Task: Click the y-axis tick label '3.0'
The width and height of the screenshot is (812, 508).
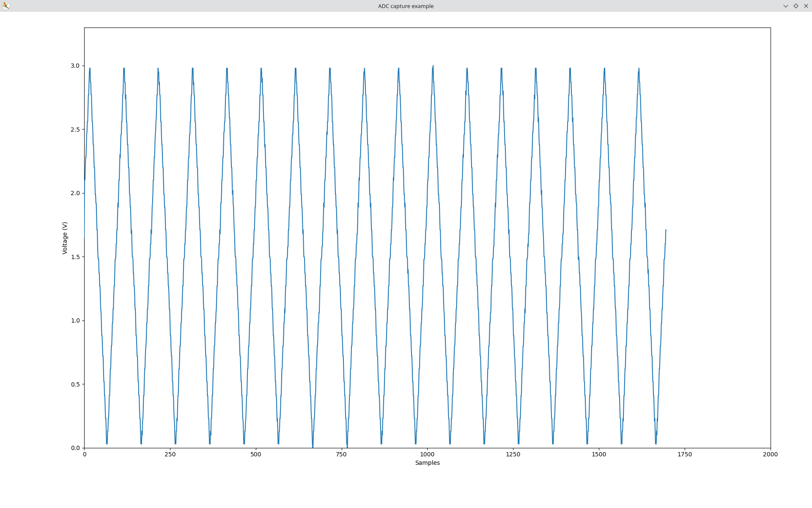Action: coord(75,66)
